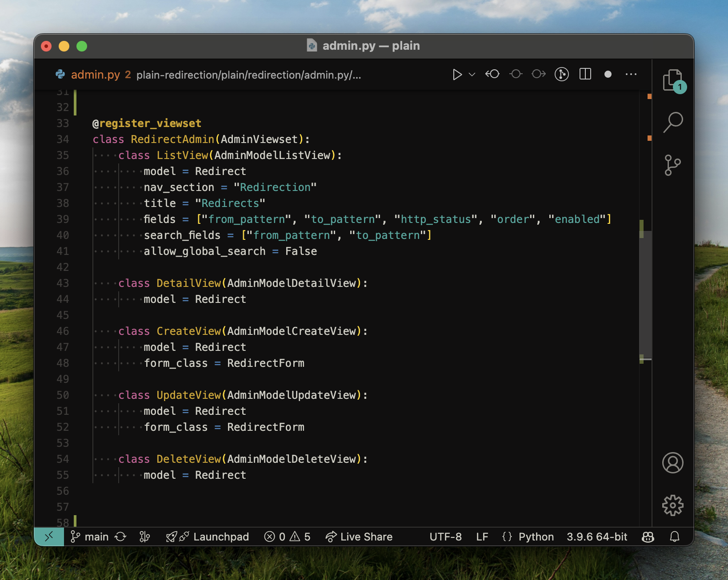Expand the run options dropdown arrow

pyautogui.click(x=472, y=75)
